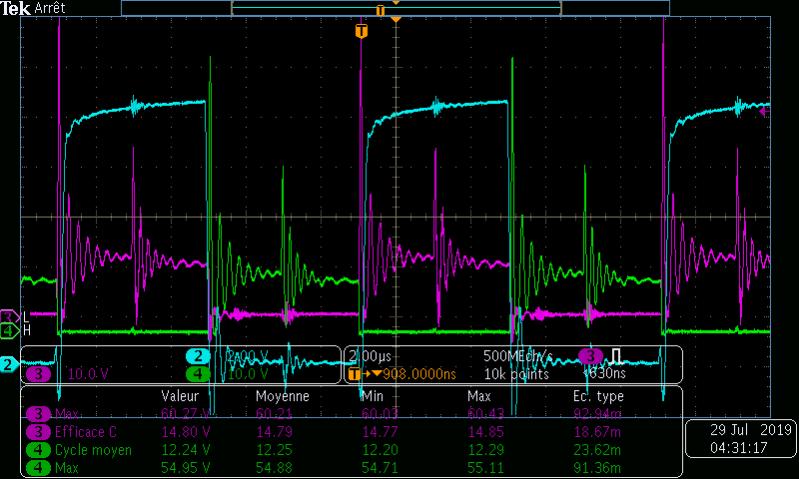Click the 12.20 minimum value
This screenshot has width=799, height=479.
click(x=380, y=450)
